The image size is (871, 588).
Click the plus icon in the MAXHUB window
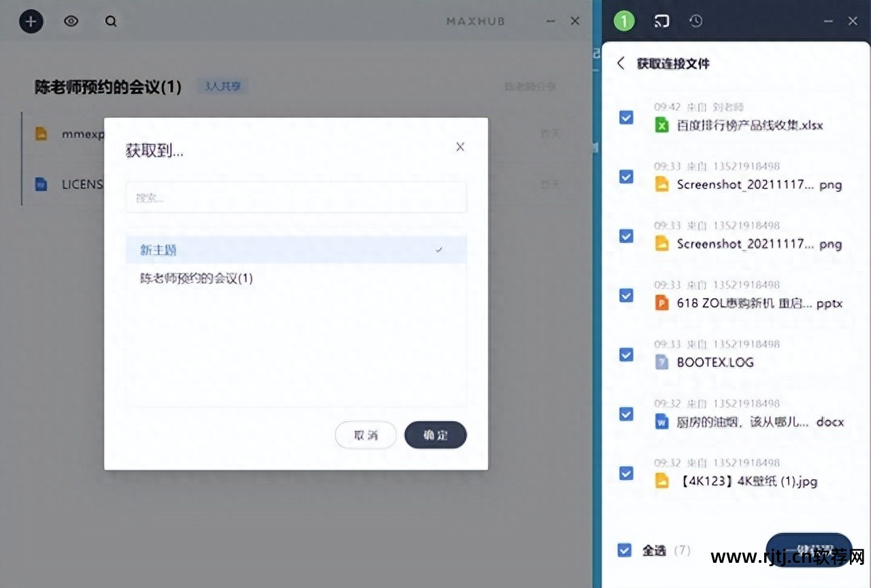click(31, 21)
